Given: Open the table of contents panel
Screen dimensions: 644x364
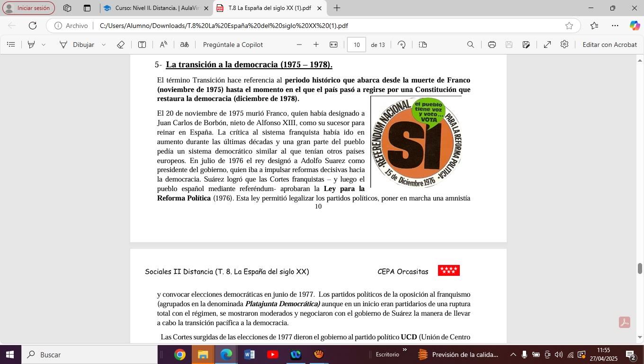Looking at the screenshot, I should pos(11,45).
